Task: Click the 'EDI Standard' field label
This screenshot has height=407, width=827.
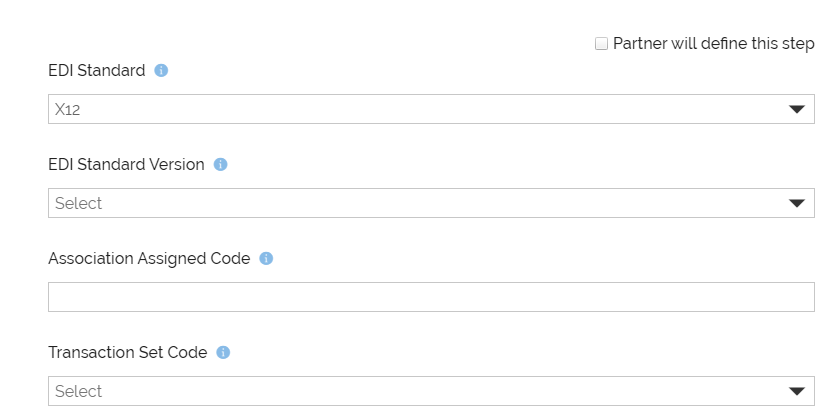Action: tap(97, 71)
